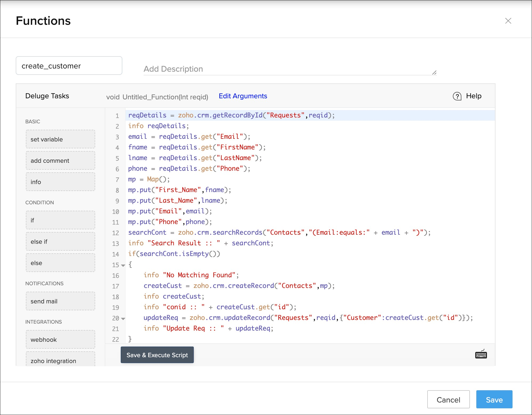Collapse code block at line 15
The width and height of the screenshot is (532, 415).
pyautogui.click(x=123, y=265)
